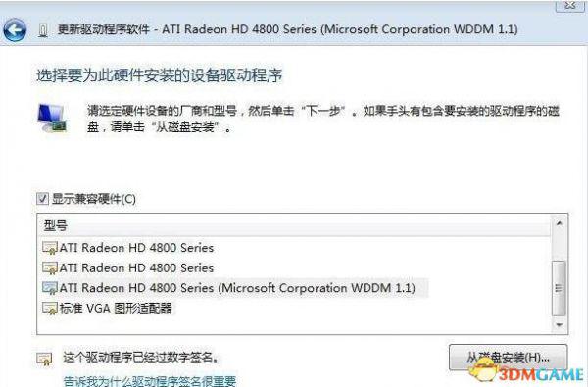
Task: Click certificate icon of first ATI Radeon entry
Action: [x=50, y=248]
